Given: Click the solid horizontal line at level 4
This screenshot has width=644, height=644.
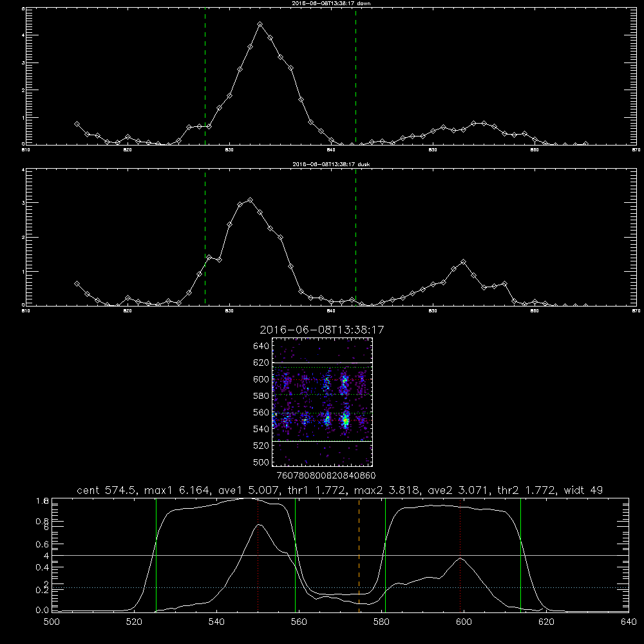Looking at the screenshot, I should (341, 556).
